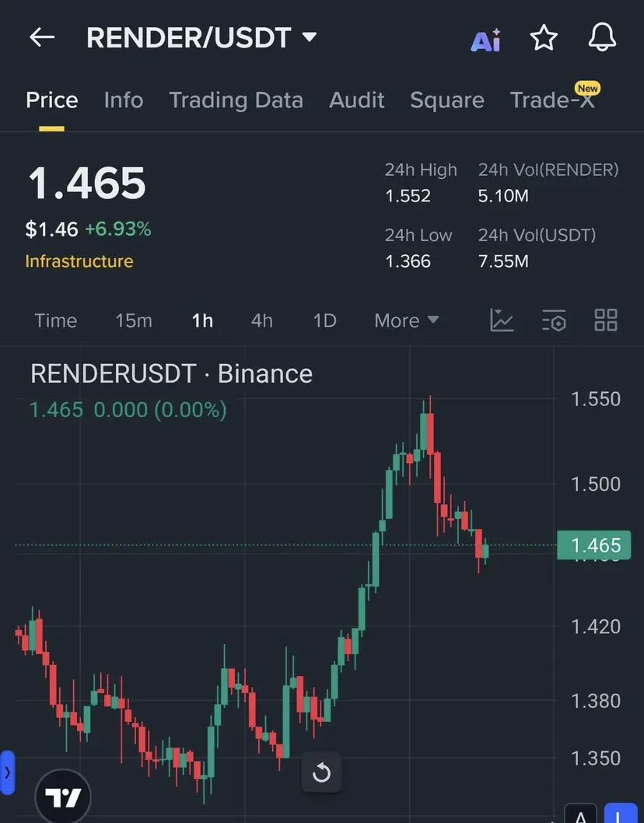Image resolution: width=644 pixels, height=823 pixels.
Task: Tap the 24h High 1.552 value
Action: (x=408, y=196)
